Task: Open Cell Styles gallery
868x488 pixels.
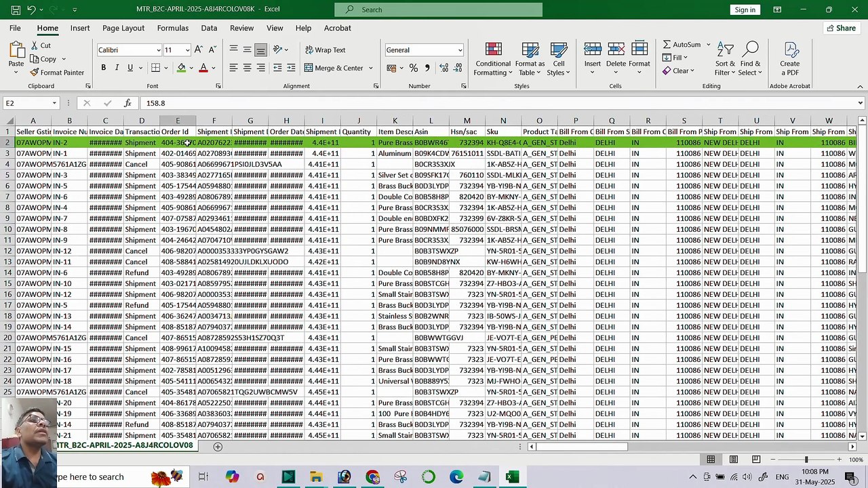Action: pyautogui.click(x=558, y=60)
